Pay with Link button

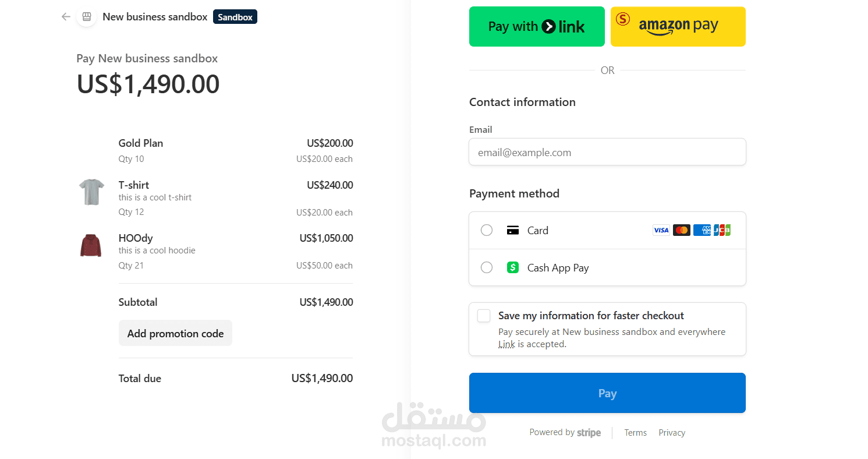(537, 26)
